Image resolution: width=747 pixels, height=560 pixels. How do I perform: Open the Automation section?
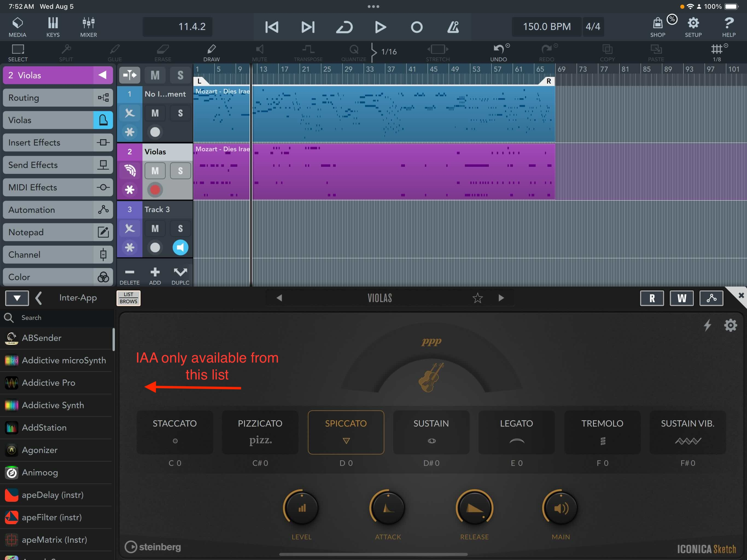tap(58, 210)
